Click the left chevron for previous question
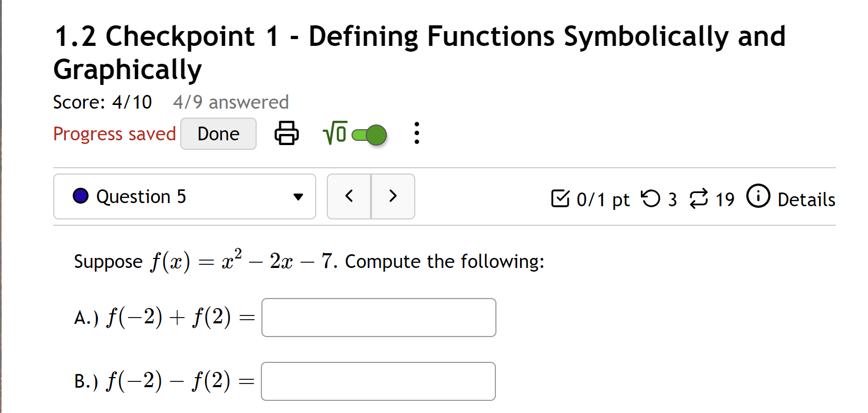 (348, 196)
